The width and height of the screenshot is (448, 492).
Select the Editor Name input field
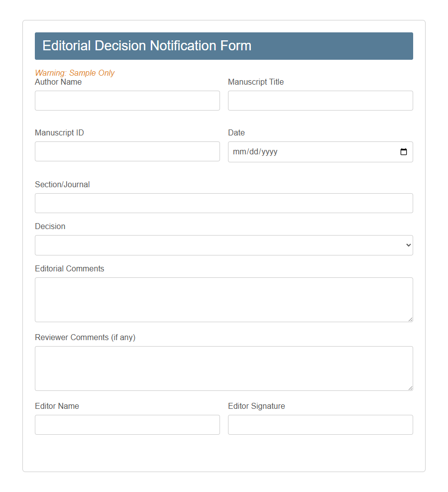(127, 425)
